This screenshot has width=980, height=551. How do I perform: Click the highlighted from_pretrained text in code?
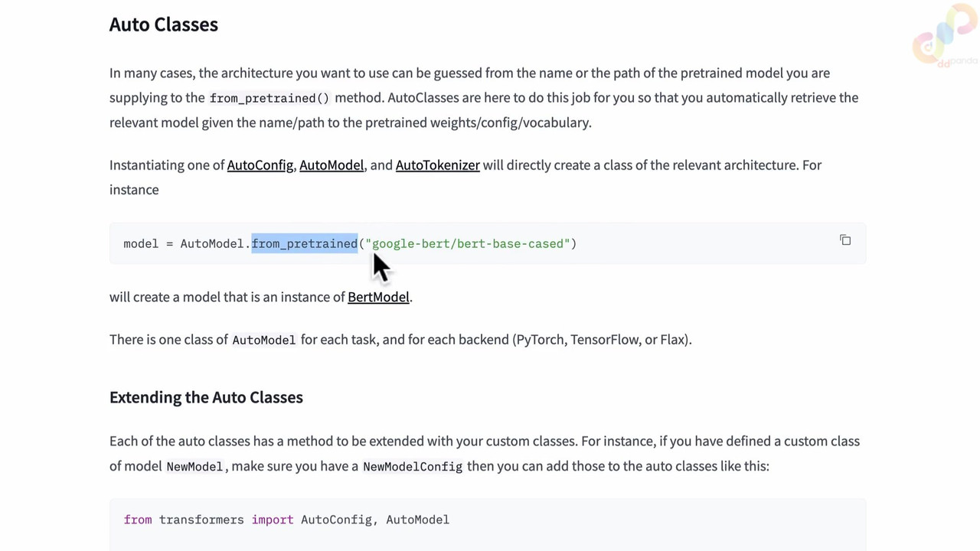click(x=305, y=243)
